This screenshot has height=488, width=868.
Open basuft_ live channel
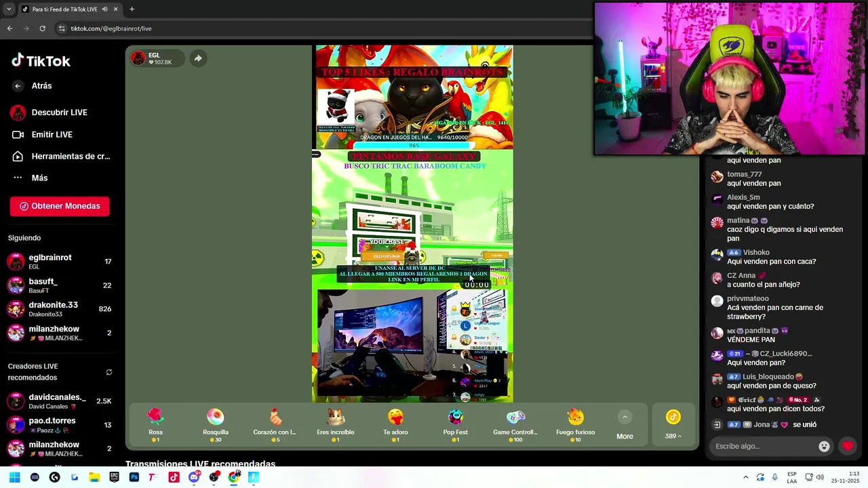tap(60, 285)
